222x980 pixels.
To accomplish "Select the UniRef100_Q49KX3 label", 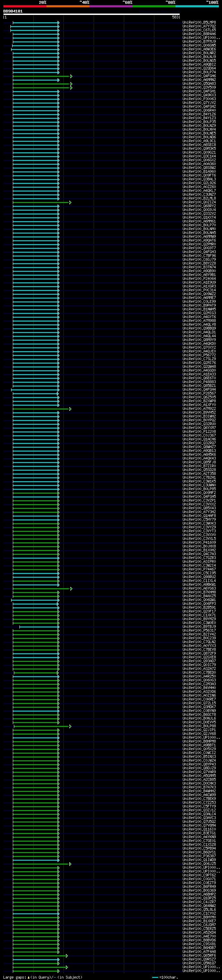I will (x=199, y=95).
